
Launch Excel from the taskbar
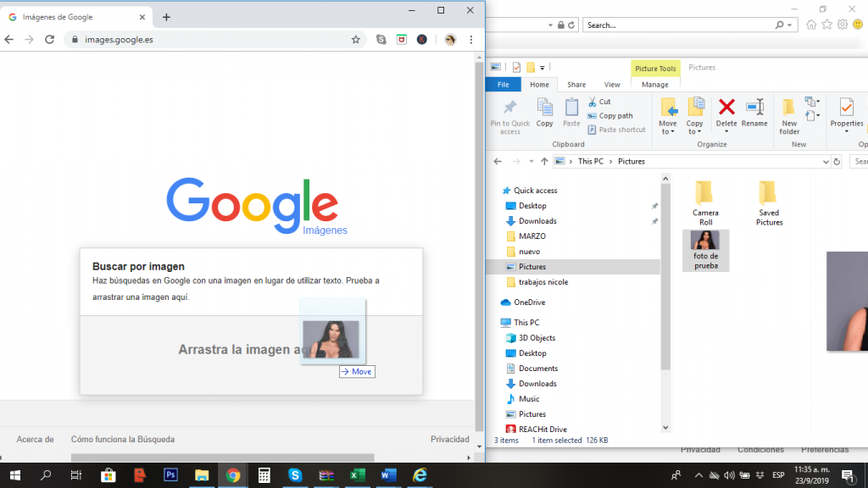coord(357,475)
